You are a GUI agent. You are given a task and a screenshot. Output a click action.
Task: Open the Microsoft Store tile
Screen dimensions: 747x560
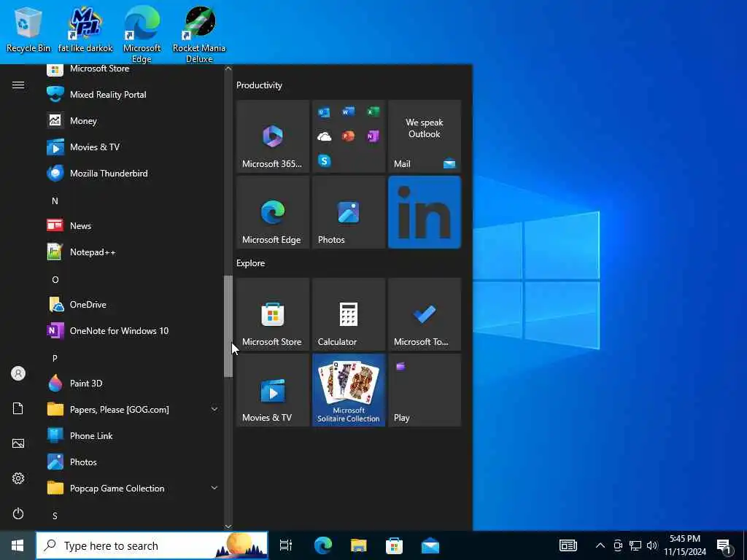tap(273, 314)
